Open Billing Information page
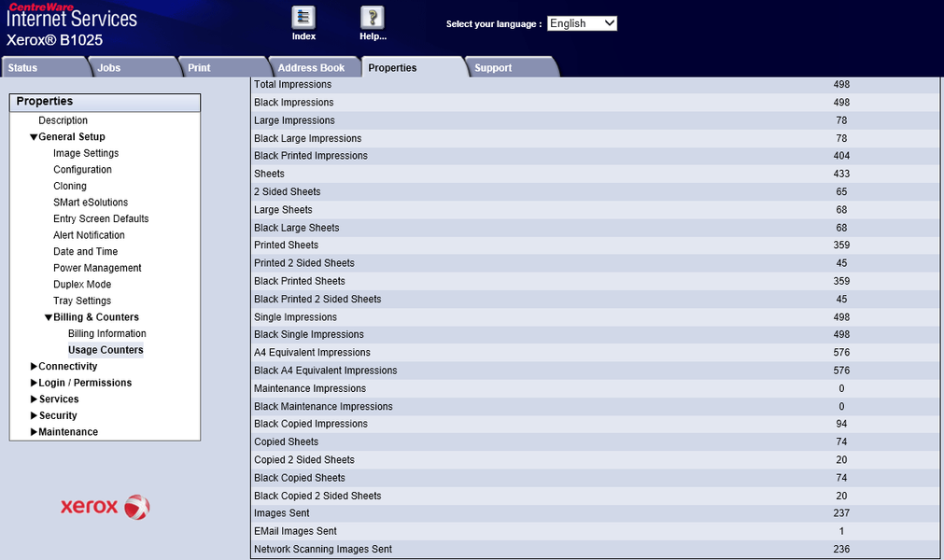The height and width of the screenshot is (560, 944). pyautogui.click(x=107, y=333)
